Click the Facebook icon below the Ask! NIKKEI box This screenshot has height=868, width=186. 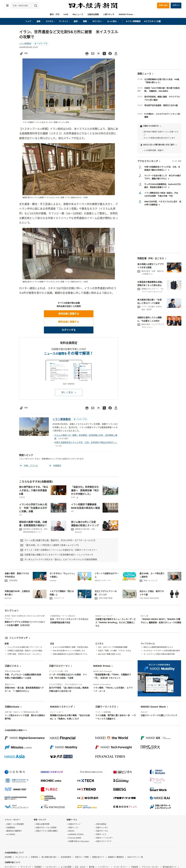point(110,408)
